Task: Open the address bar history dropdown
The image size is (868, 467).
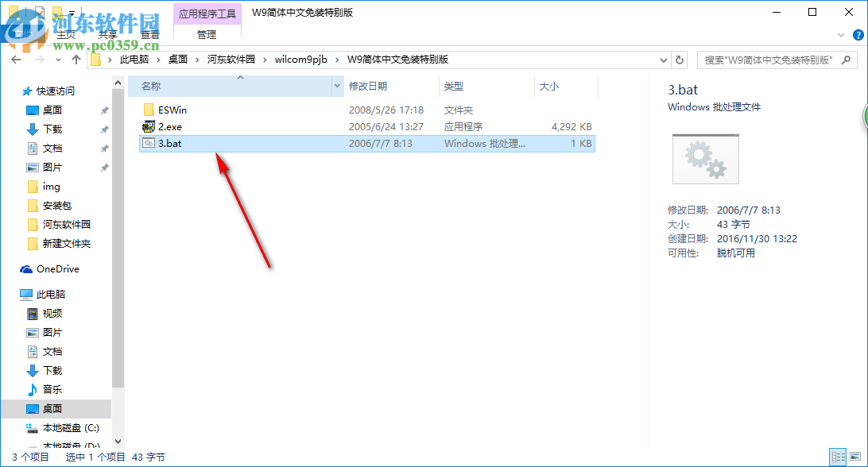Action: coord(663,59)
